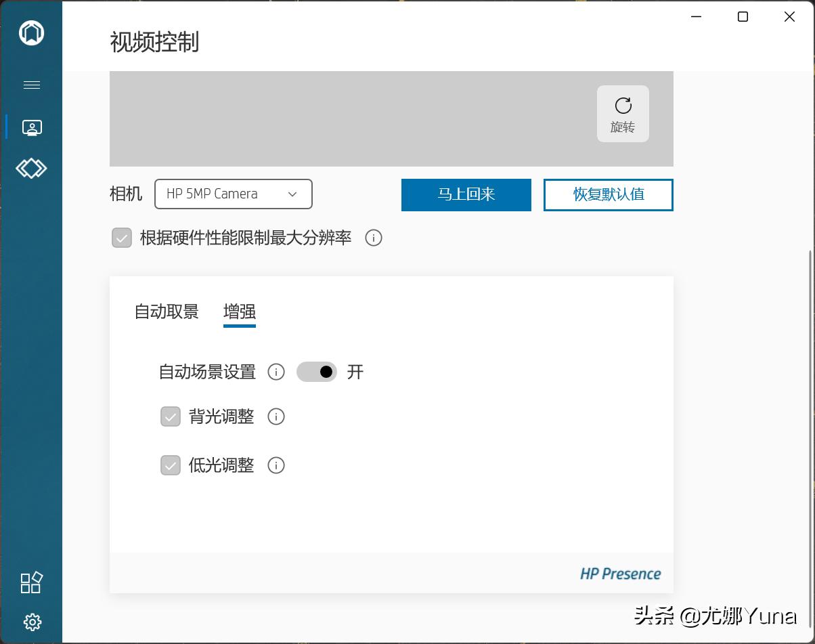Click the rotate camera icon

pyautogui.click(x=623, y=106)
